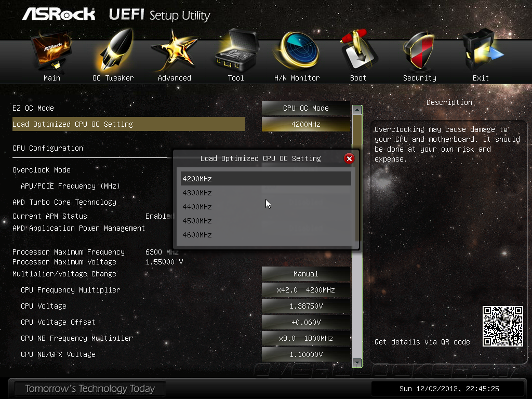Open the H/W Monitor radar icon
This screenshot has width=532, height=399.
point(298,51)
